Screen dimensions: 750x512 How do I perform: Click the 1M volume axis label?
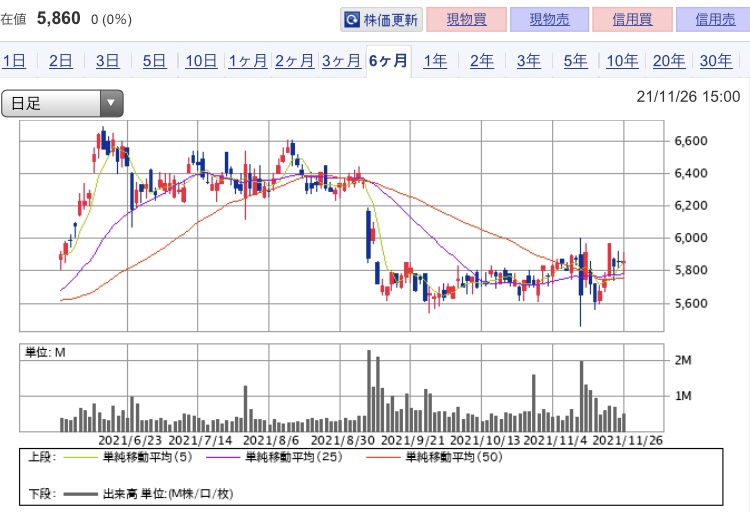click(x=683, y=396)
